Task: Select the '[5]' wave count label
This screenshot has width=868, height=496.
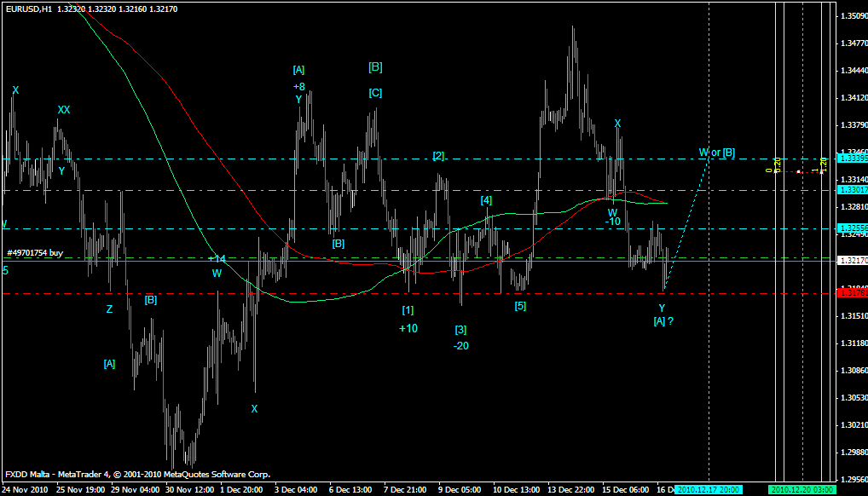Action: [x=520, y=305]
